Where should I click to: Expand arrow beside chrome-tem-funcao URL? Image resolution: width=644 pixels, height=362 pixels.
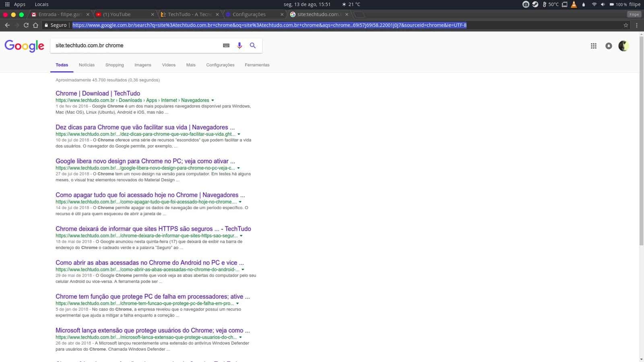coord(237,304)
